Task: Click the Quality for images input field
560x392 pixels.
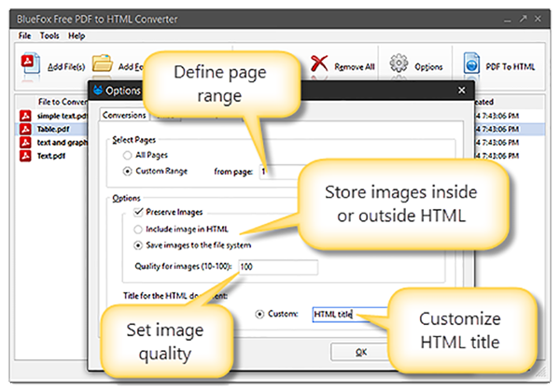Action: [277, 267]
